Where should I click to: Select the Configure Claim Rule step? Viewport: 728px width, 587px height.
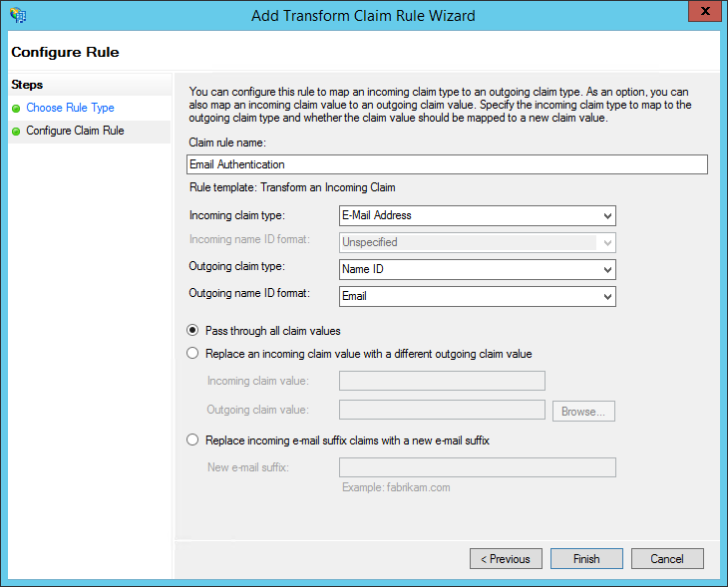click(75, 131)
